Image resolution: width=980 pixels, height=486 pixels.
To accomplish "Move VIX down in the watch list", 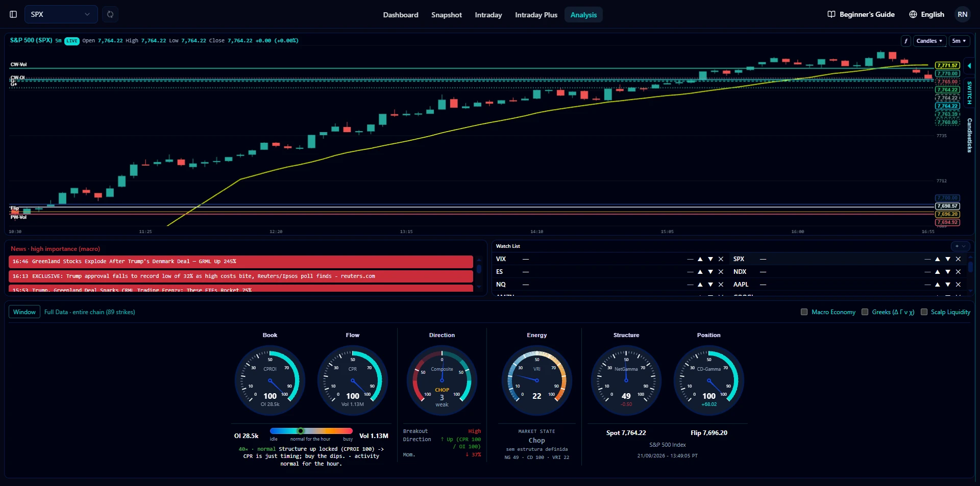I will 710,259.
